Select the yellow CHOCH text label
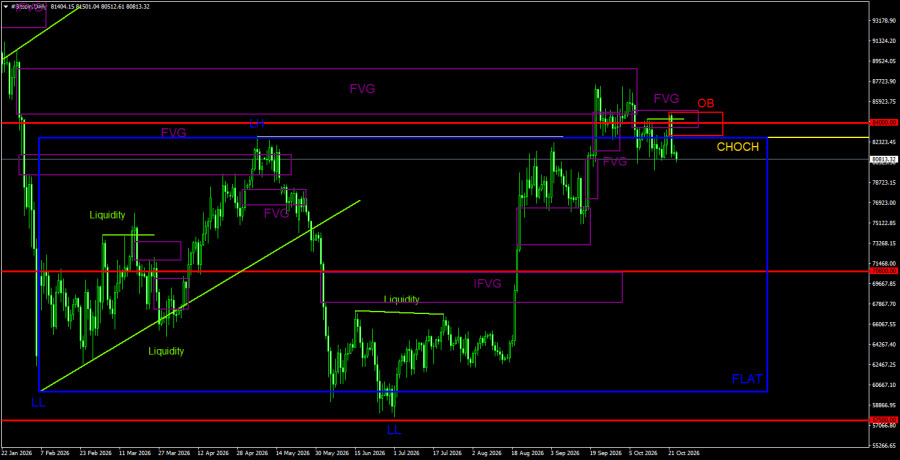Screen dimensions: 900x460 coord(738,147)
